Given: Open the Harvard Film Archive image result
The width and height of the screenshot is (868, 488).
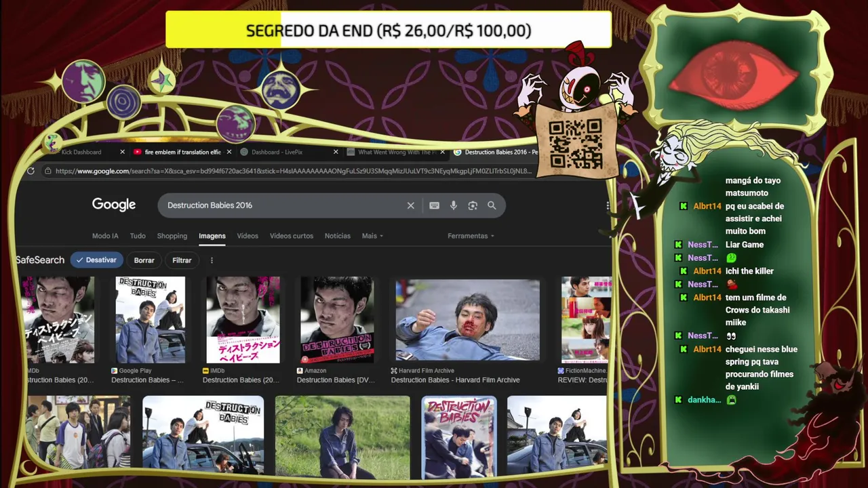Looking at the screenshot, I should pos(468,320).
